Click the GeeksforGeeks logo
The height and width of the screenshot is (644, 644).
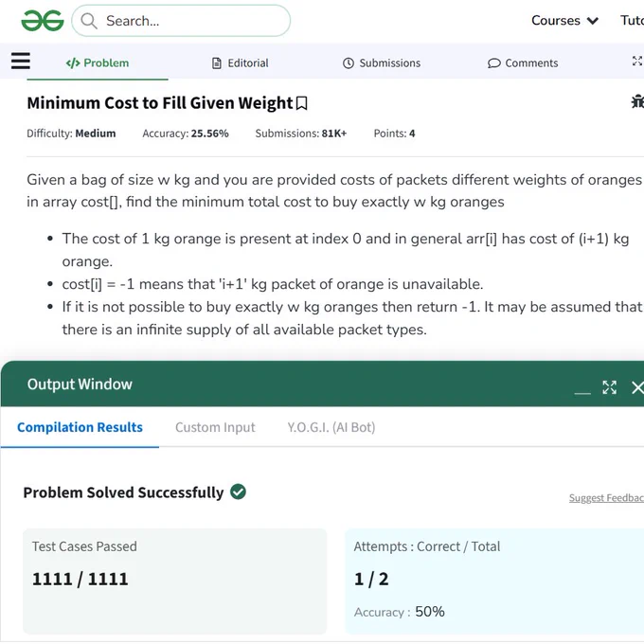pos(43,21)
